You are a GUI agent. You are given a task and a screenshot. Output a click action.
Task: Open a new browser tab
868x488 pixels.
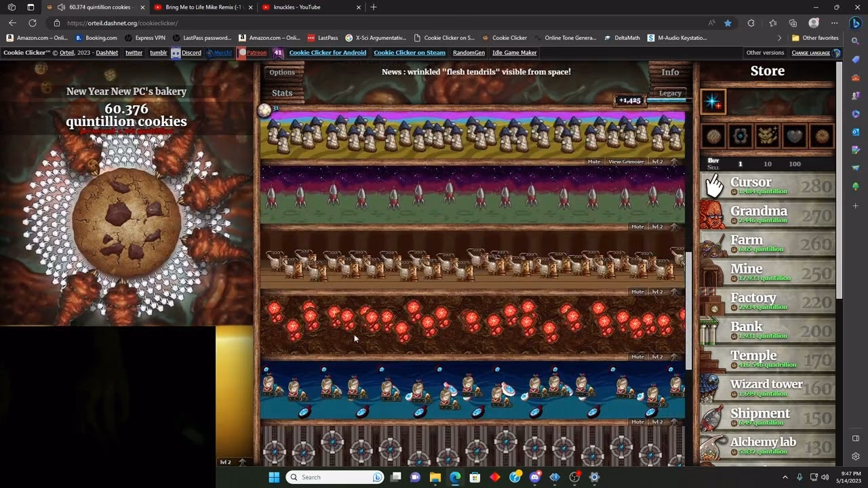click(x=374, y=7)
